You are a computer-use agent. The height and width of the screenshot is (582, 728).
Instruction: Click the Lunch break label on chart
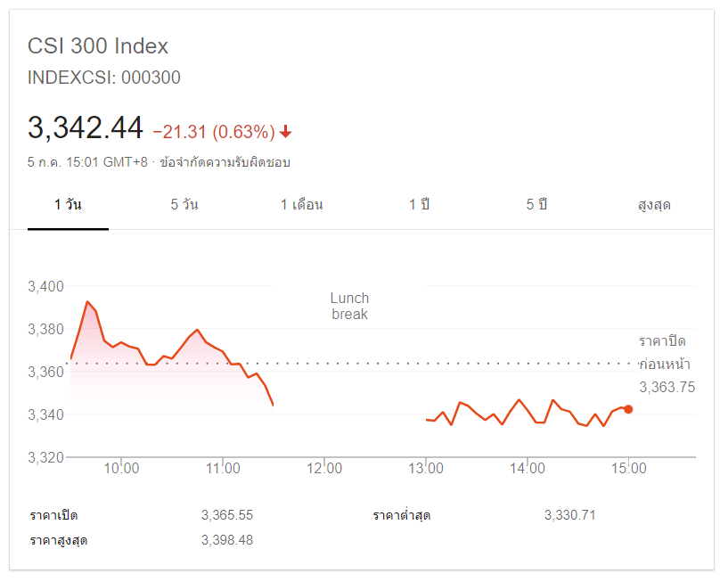click(x=349, y=306)
